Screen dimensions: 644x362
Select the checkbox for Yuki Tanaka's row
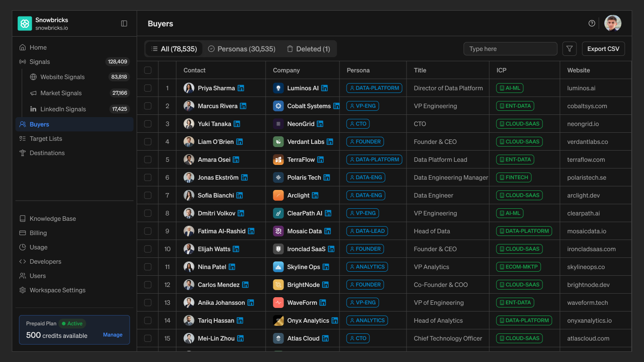click(148, 124)
